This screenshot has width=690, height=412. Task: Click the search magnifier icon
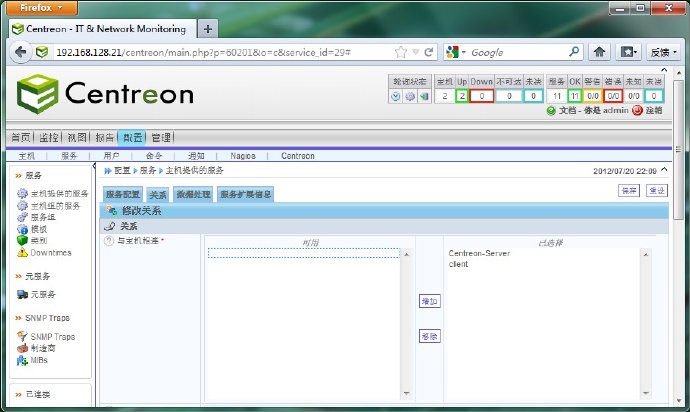coord(573,52)
